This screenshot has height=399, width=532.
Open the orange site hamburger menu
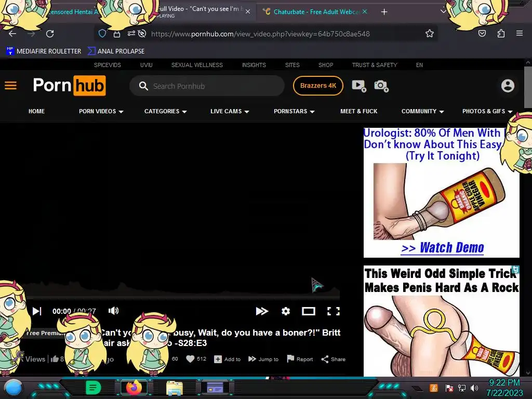coord(10,86)
